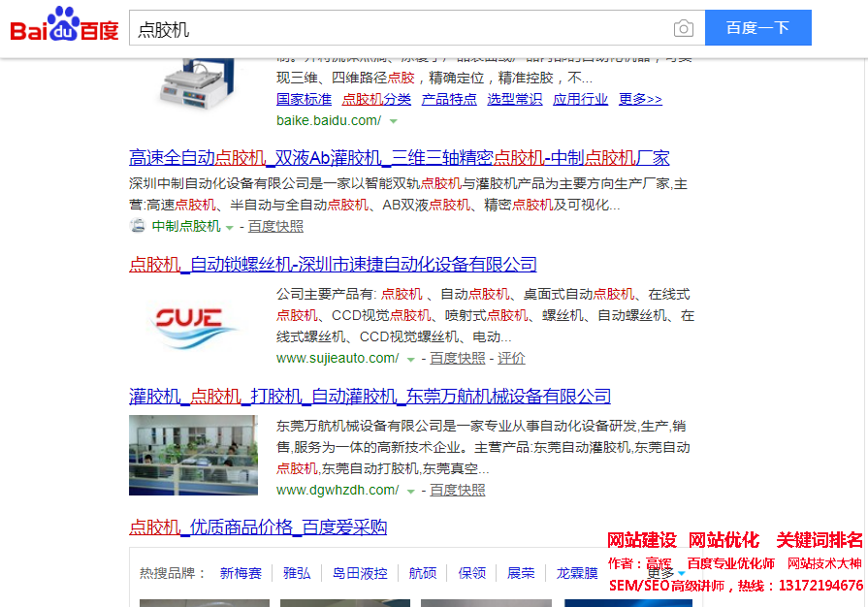Open the 国家标准 sub-link

[x=304, y=99]
